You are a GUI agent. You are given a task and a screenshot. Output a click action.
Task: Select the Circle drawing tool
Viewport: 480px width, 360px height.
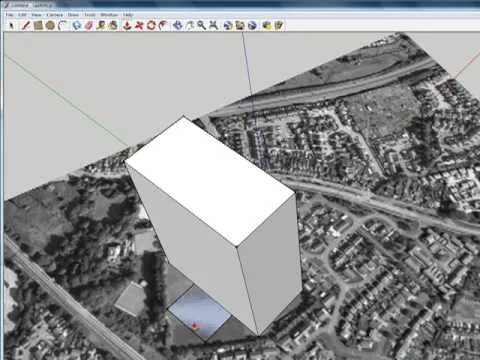[x=50, y=25]
